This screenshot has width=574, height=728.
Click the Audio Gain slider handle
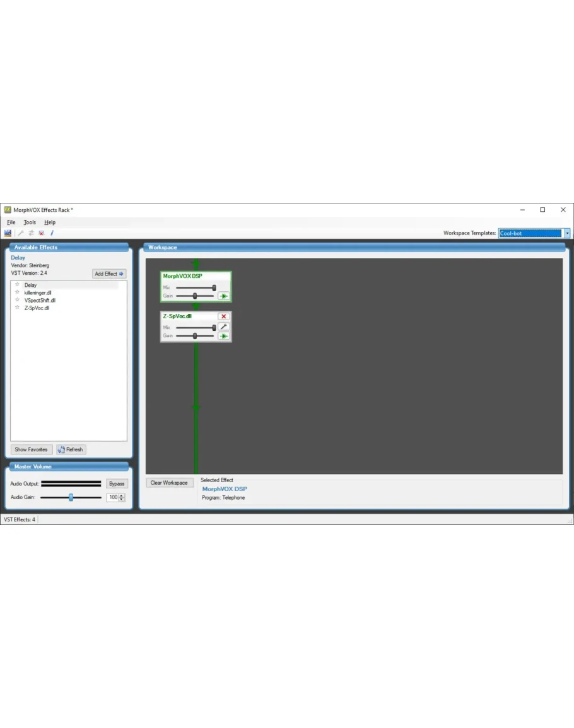coord(71,497)
